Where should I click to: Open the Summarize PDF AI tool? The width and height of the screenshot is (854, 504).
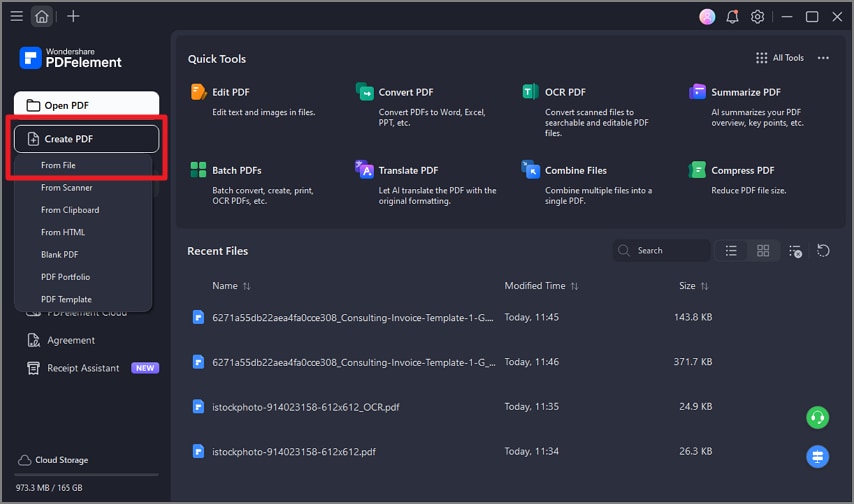pos(745,92)
